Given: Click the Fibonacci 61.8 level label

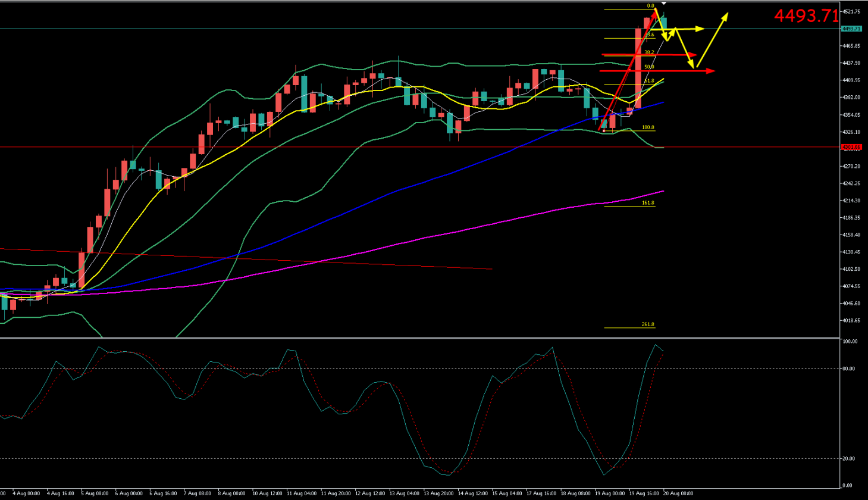Looking at the screenshot, I should [649, 81].
